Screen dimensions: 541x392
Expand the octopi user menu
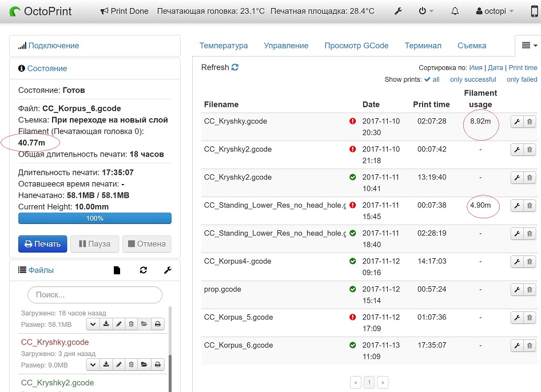495,11
